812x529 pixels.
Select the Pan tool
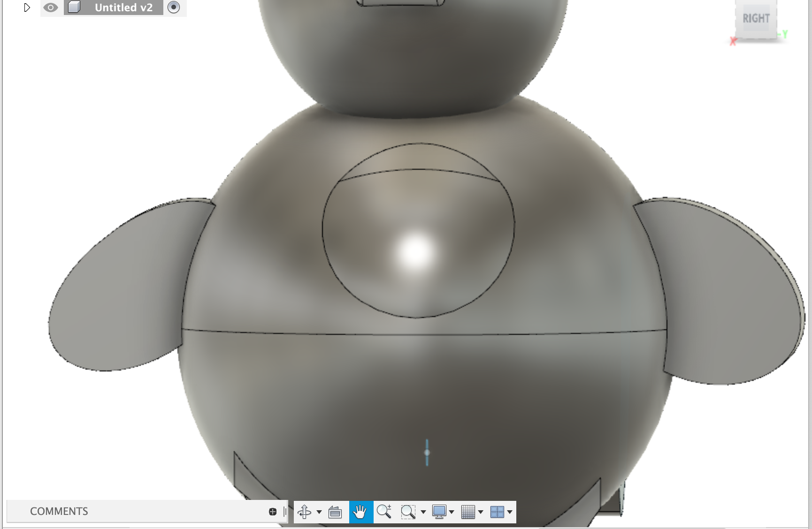pyautogui.click(x=360, y=512)
